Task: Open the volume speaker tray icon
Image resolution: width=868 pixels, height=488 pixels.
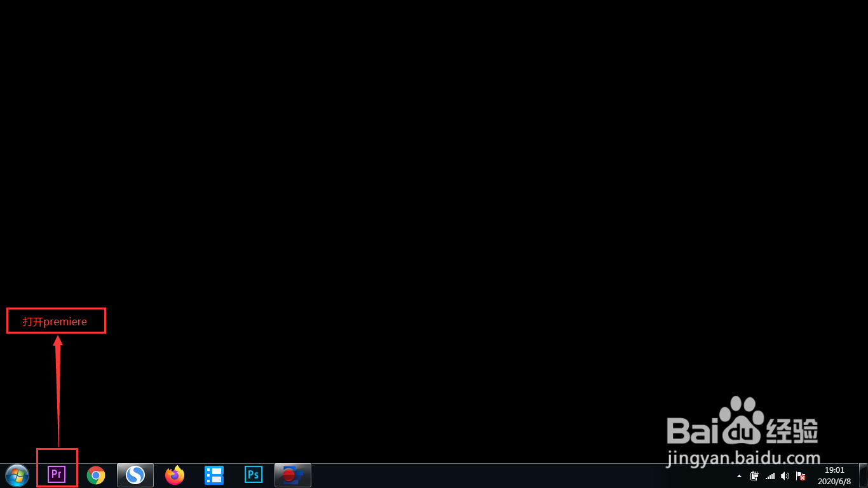Action: (785, 476)
